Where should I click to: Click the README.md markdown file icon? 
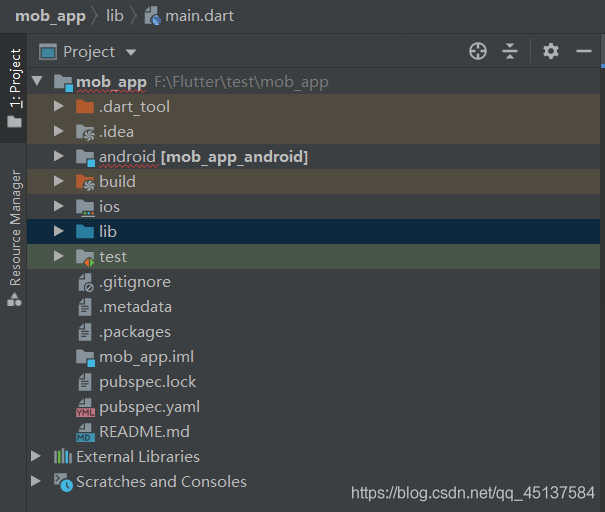(85, 432)
